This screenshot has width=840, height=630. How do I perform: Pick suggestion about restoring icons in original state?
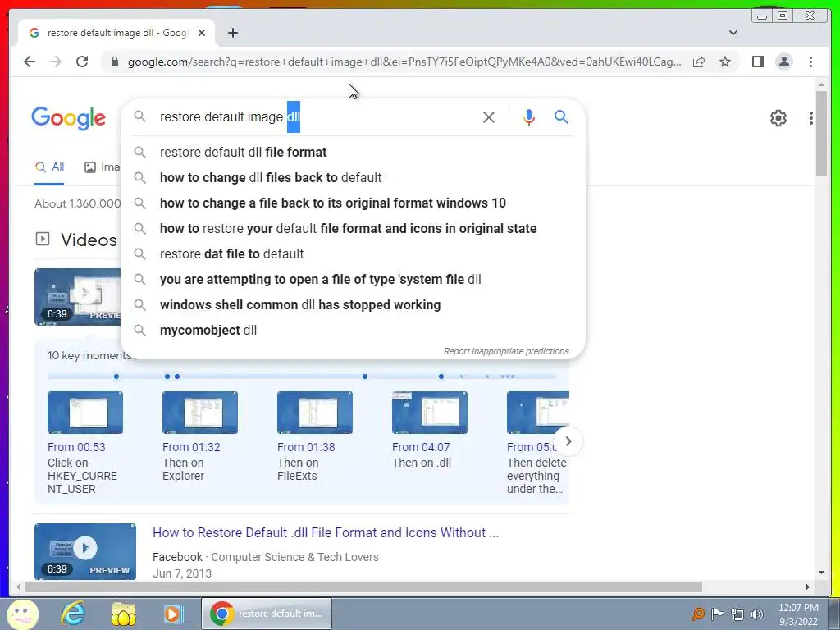pos(353,228)
